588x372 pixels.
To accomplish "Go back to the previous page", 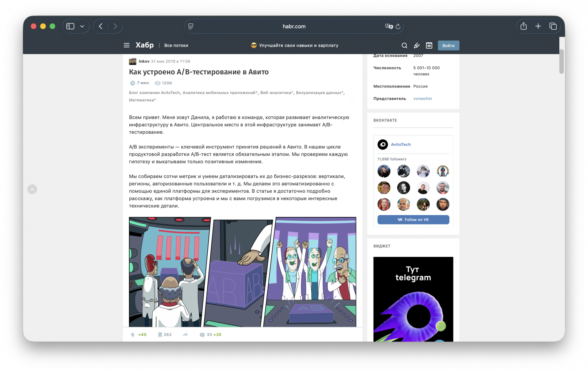I will (x=101, y=26).
